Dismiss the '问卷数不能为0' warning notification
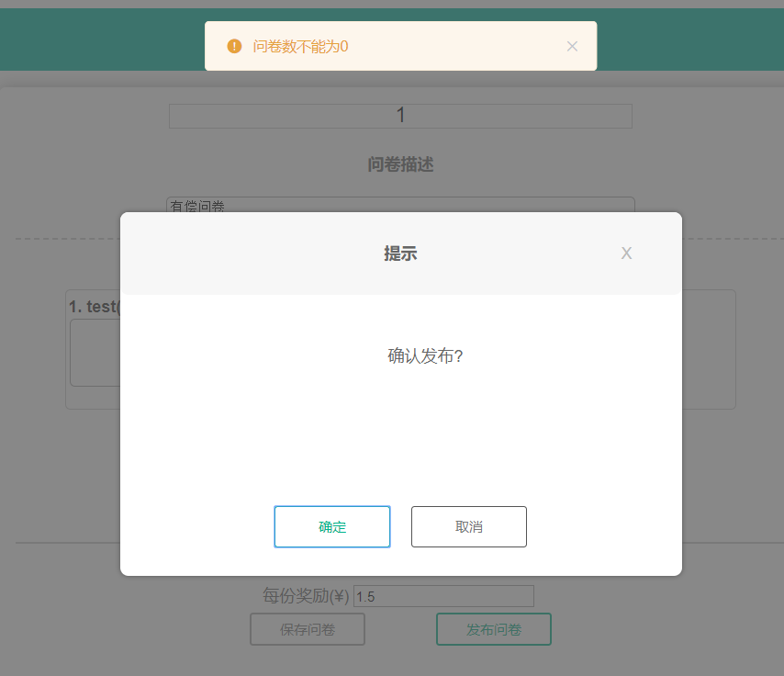784x676 pixels. [x=572, y=46]
